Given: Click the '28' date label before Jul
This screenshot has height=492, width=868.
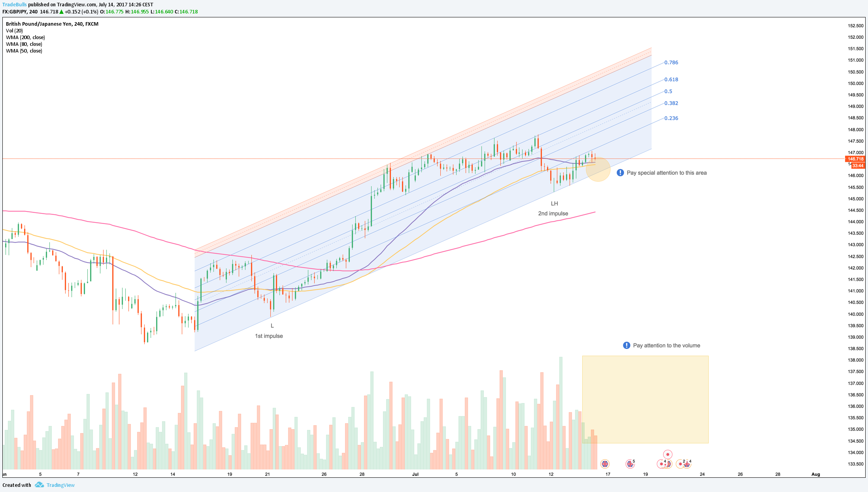Looking at the screenshot, I should click(x=362, y=474).
